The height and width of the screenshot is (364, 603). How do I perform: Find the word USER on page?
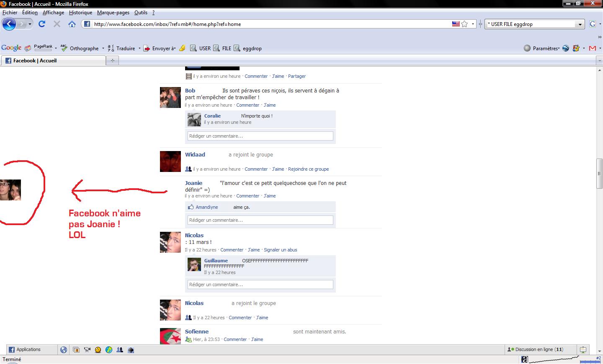pyautogui.click(x=201, y=48)
